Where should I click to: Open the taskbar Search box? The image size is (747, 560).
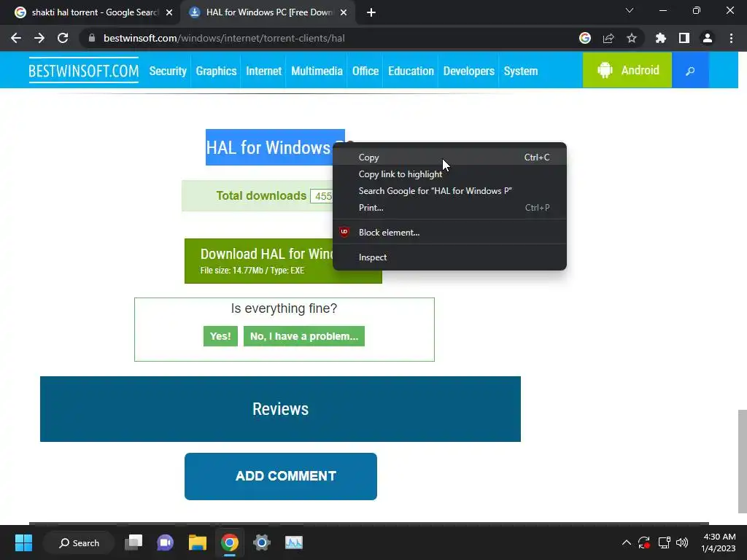[x=79, y=542]
